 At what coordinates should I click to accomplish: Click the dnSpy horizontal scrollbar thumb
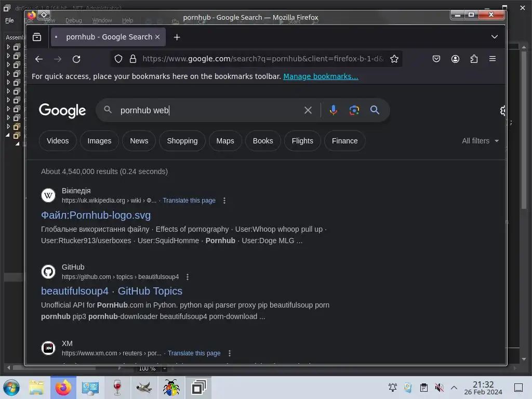(54, 368)
